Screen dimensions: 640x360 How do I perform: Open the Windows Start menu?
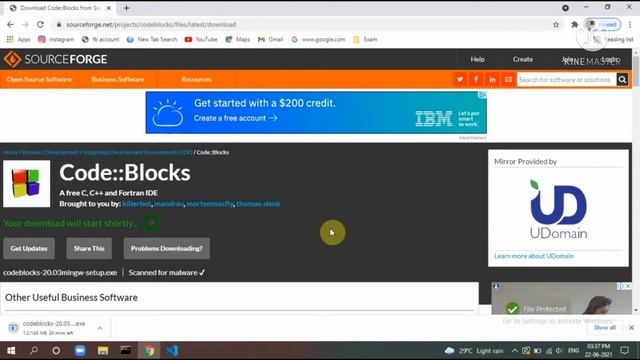11,351
